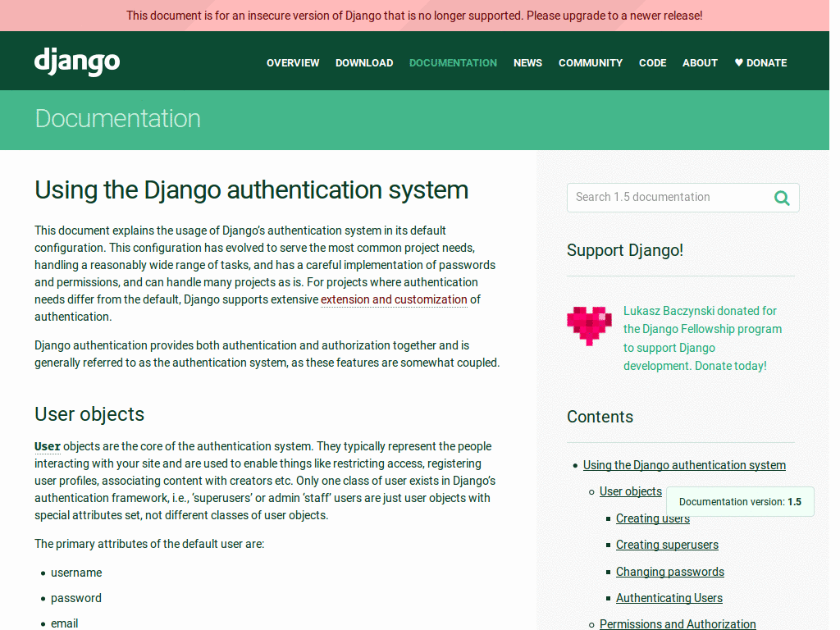Viewport: 840px width, 630px height.
Task: Click the page title Using the Django authentication system
Action: 251,190
